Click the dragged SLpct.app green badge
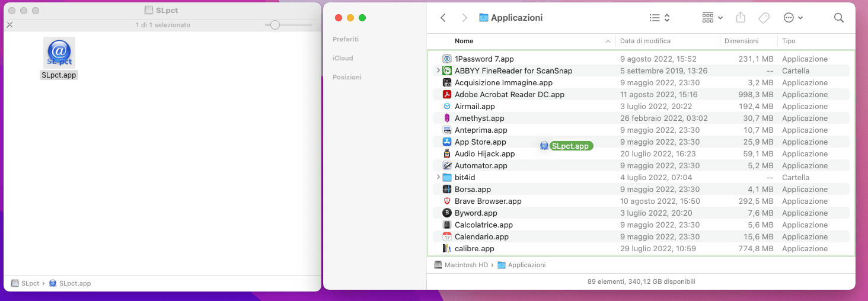Screen dimensions: 868x301 [x=570, y=146]
